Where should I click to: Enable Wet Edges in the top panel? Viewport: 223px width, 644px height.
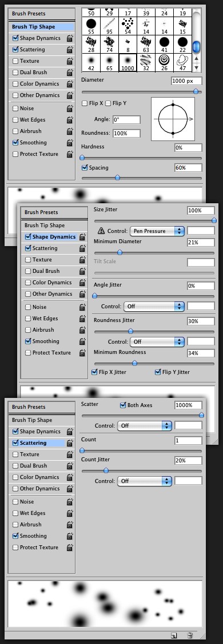[15, 120]
